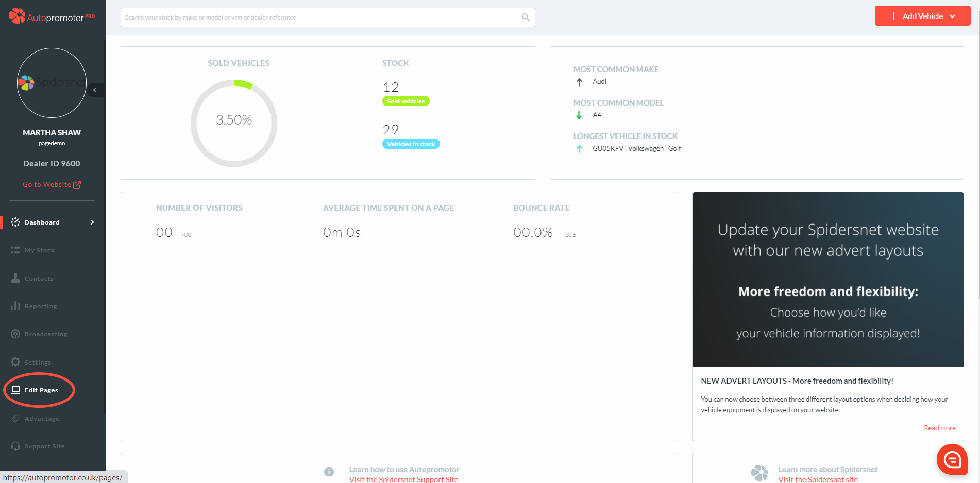Click the Contacts person icon
Image resolution: width=980 pixels, height=483 pixels.
(x=15, y=278)
